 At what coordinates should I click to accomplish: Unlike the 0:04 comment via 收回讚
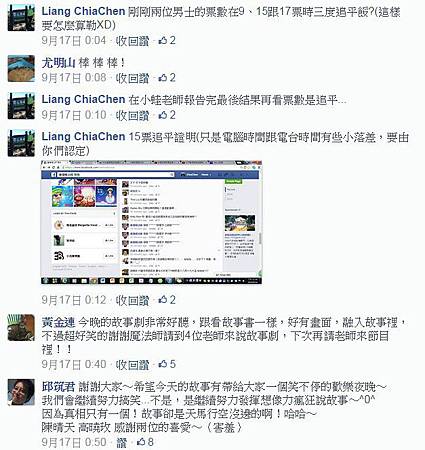tap(132, 41)
